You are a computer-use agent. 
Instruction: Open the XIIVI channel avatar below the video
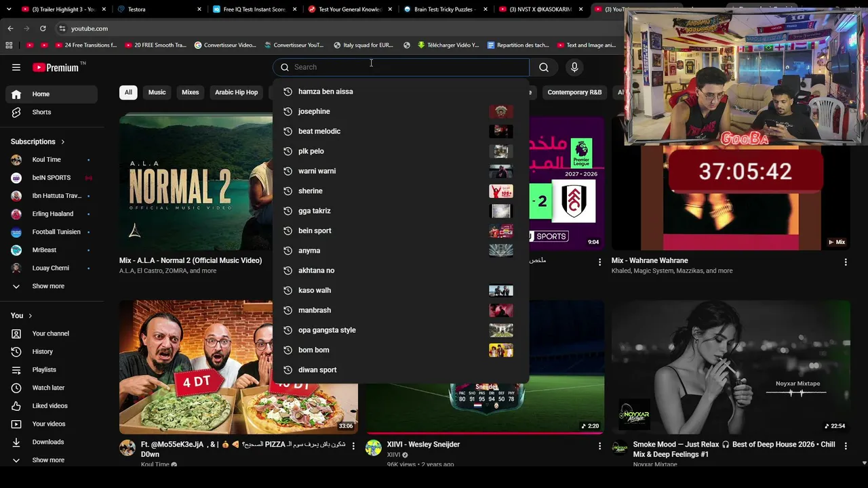[x=374, y=447]
